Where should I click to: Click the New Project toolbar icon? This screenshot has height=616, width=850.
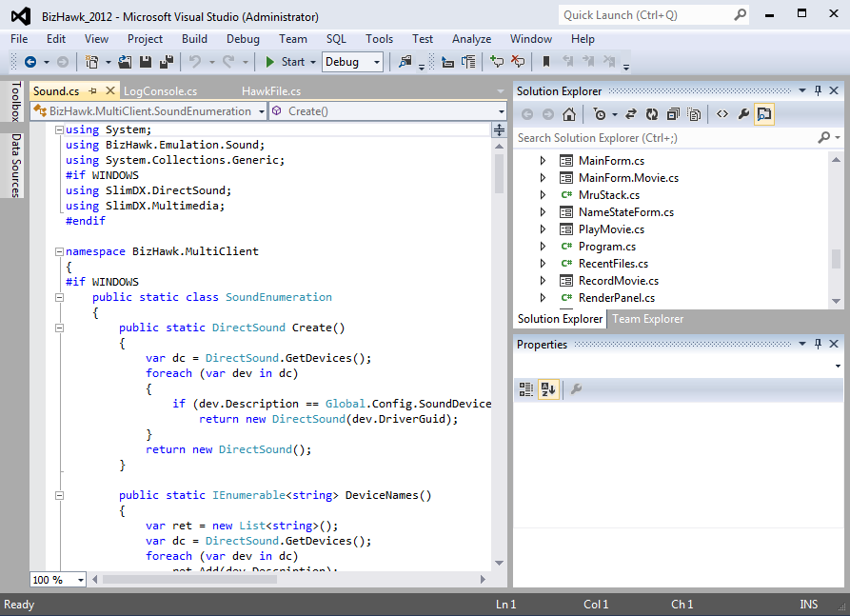point(91,62)
